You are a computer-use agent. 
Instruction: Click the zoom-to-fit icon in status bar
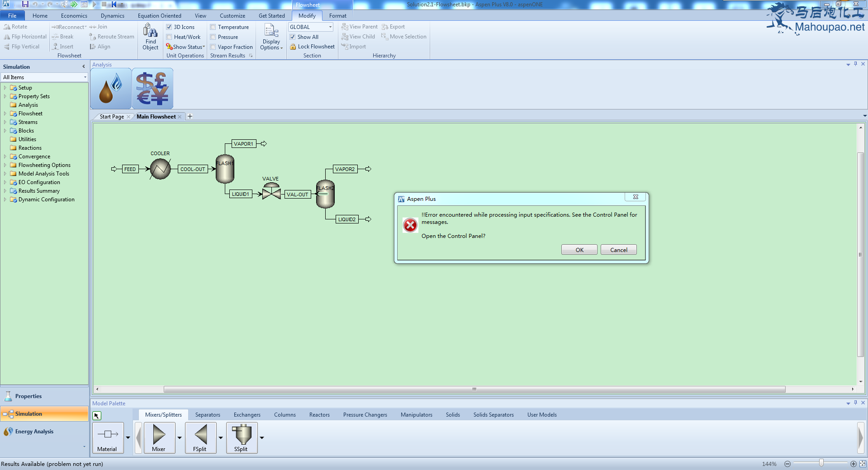[863, 464]
